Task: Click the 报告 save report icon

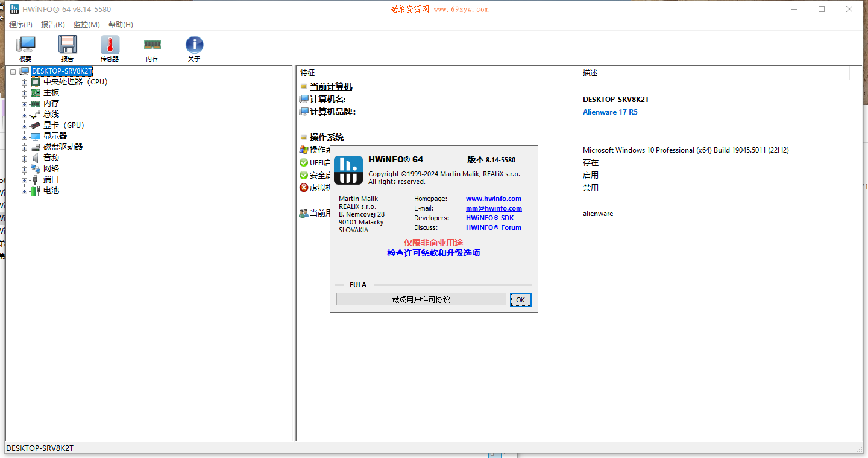Action: (68, 45)
